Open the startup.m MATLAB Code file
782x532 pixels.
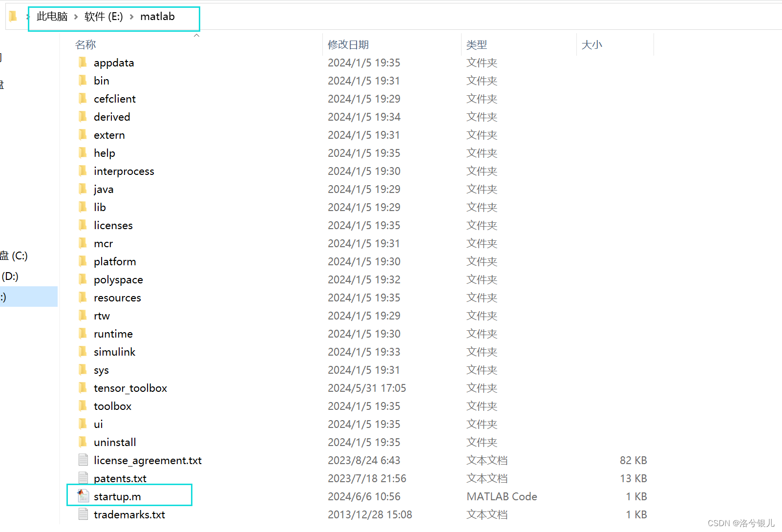117,496
